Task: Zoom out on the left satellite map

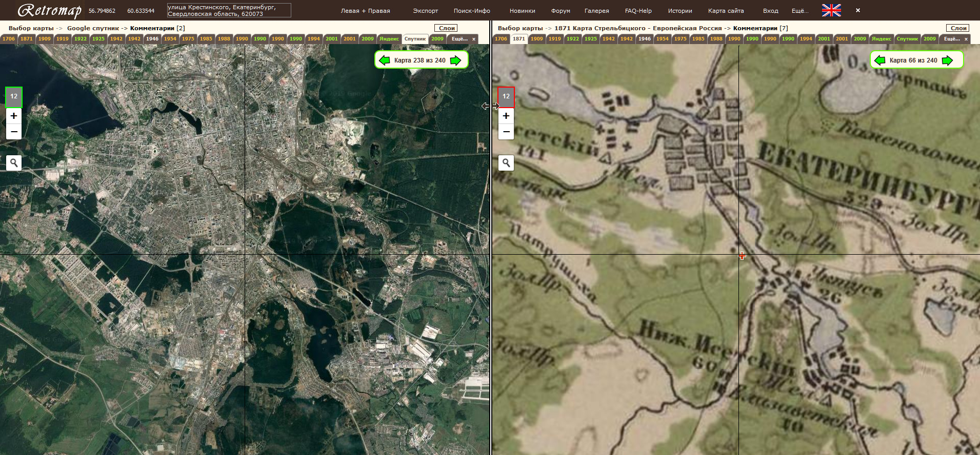Action: point(14,132)
